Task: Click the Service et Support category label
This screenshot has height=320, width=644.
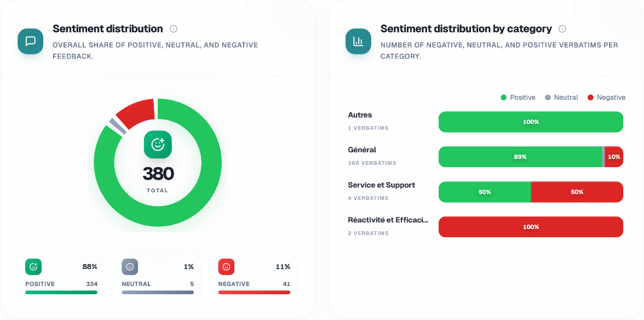Action: [x=381, y=185]
